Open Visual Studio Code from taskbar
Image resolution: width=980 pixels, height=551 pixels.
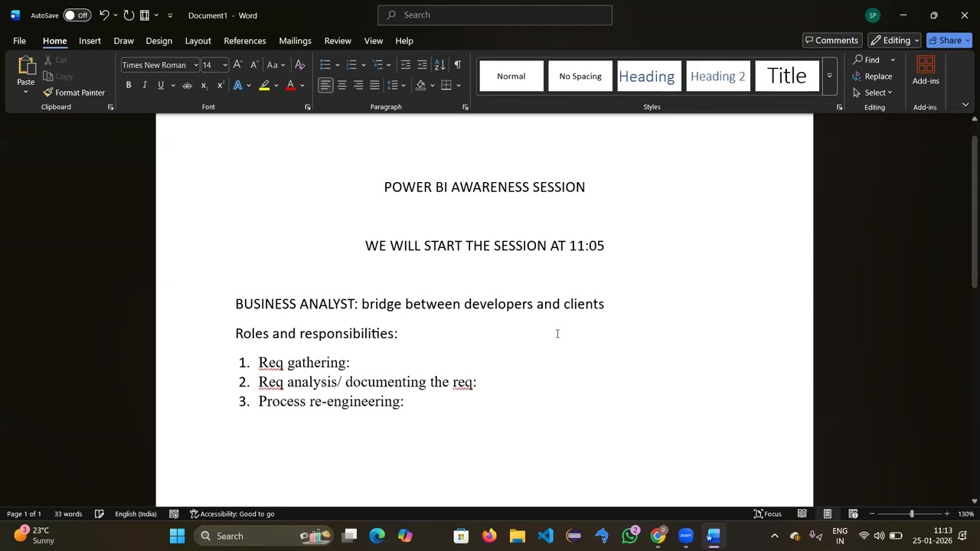pos(545,536)
